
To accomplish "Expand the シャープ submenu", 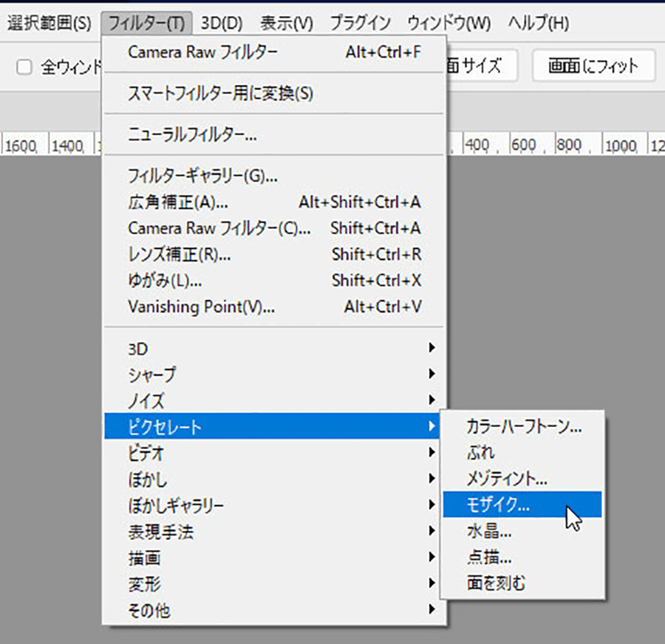I will 274,374.
